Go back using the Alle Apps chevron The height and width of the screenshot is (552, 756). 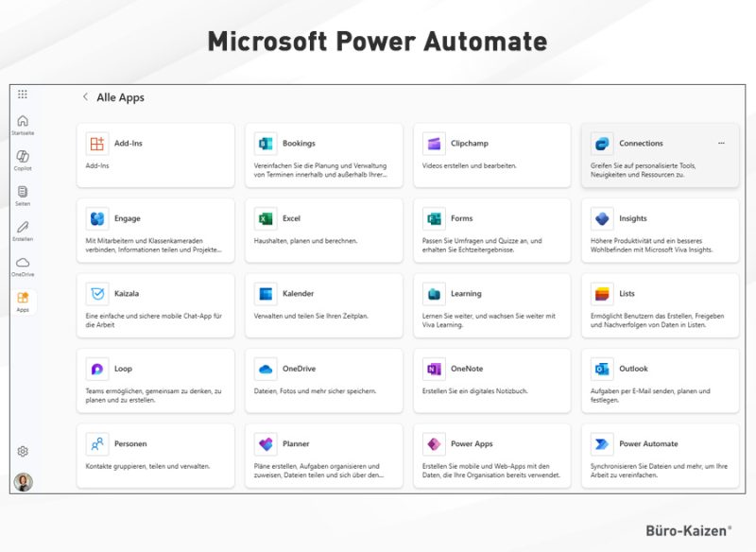[x=85, y=97]
